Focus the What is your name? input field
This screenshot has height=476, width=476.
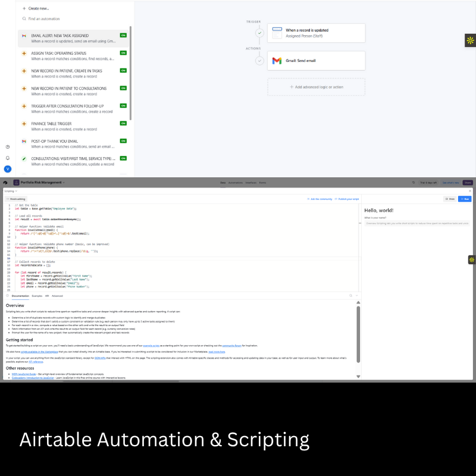click(x=417, y=224)
